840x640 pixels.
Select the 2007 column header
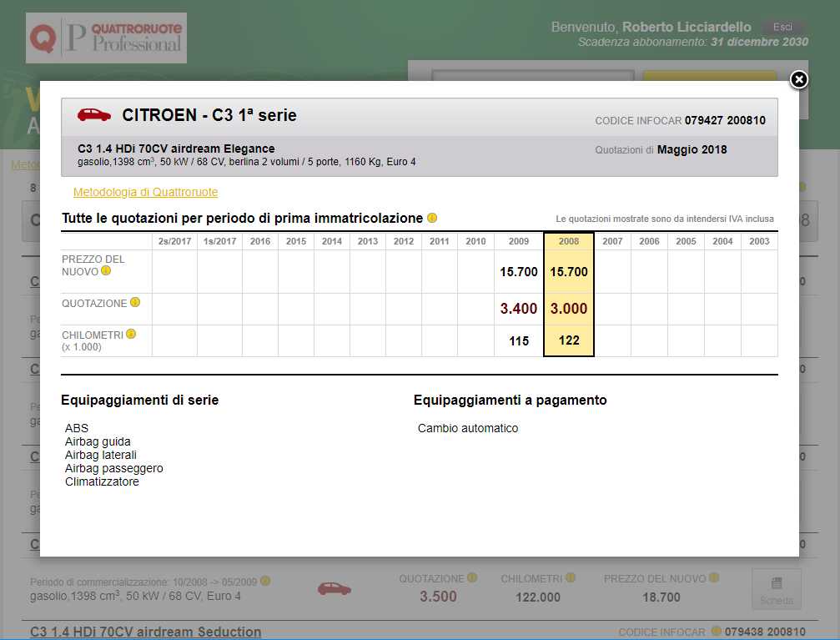(612, 241)
